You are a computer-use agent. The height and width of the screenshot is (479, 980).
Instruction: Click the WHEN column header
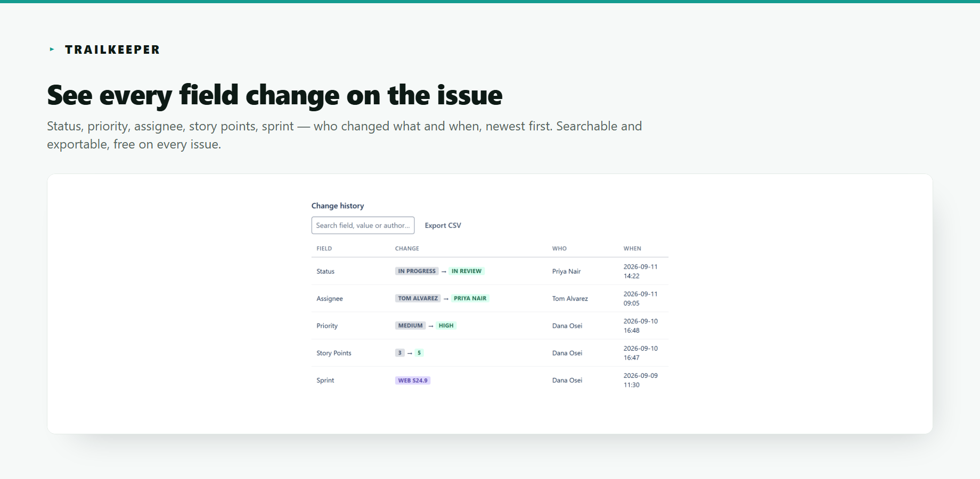(632, 249)
